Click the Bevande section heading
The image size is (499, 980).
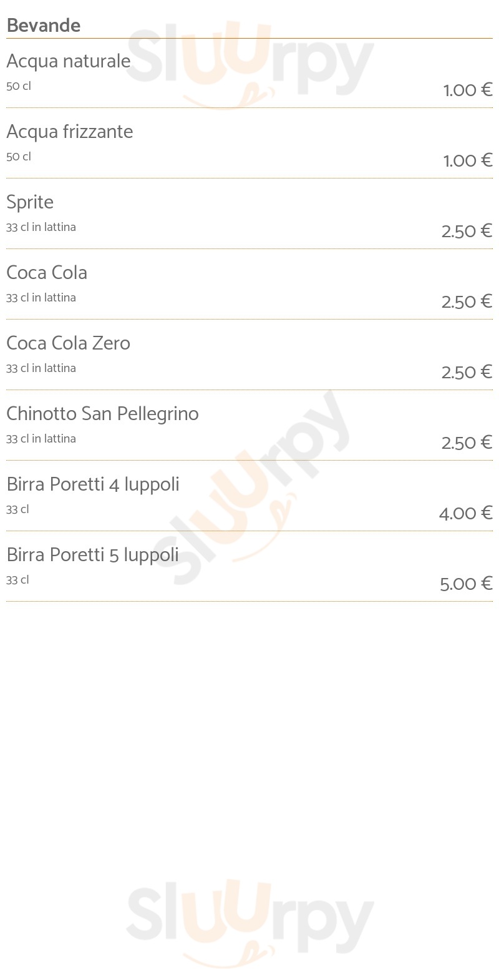click(44, 26)
